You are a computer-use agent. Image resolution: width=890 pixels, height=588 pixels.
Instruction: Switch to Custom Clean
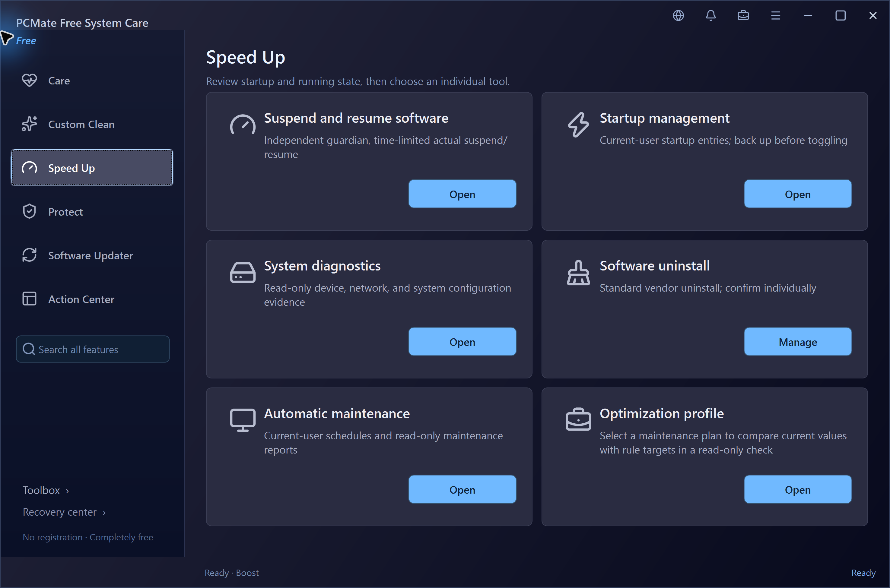tap(92, 124)
